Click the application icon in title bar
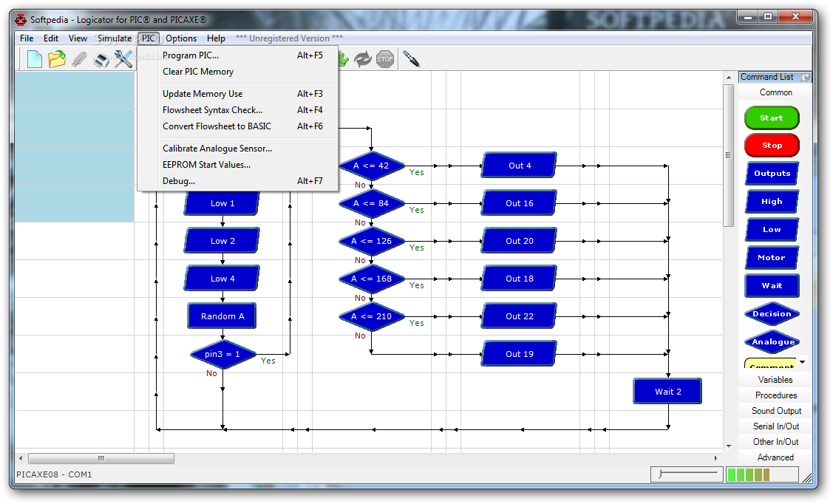 tap(20, 20)
